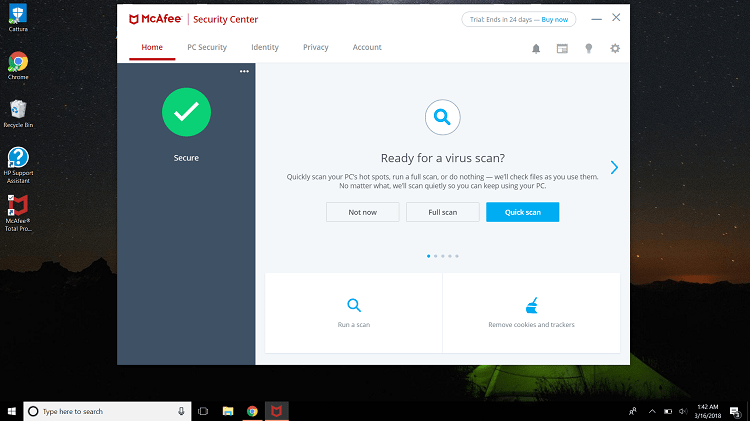Start a Quick scan
Screen dimensions: 750x421
[x=522, y=212]
